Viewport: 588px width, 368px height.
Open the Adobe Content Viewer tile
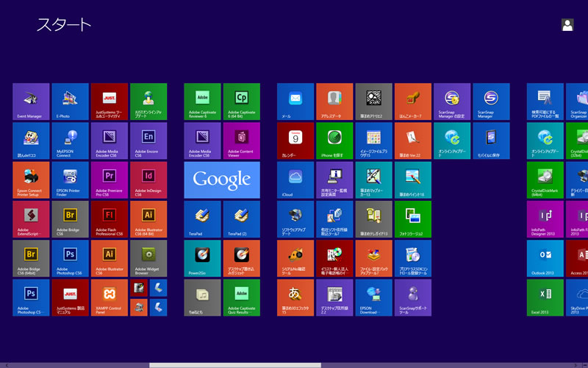pos(242,141)
